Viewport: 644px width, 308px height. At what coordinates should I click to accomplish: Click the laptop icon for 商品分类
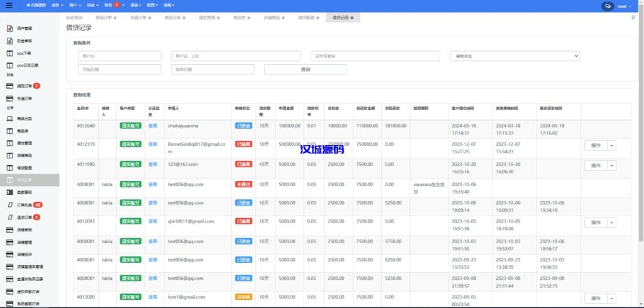[x=10, y=119]
